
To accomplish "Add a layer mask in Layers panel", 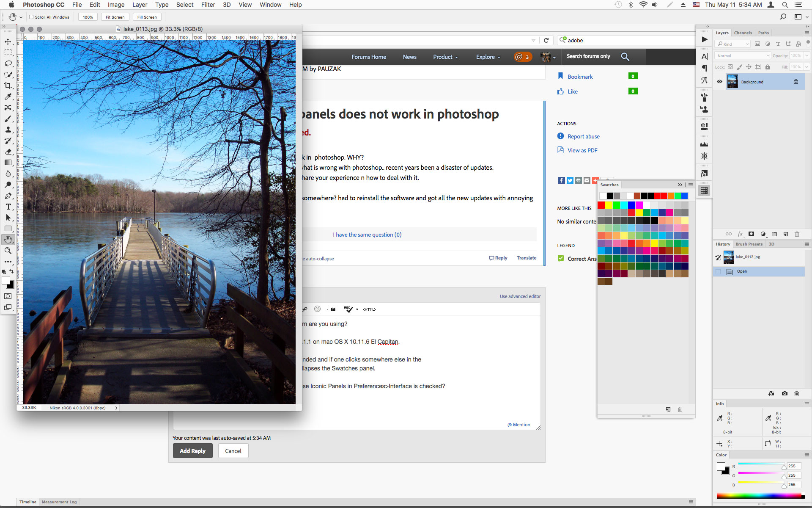I will [x=752, y=234].
